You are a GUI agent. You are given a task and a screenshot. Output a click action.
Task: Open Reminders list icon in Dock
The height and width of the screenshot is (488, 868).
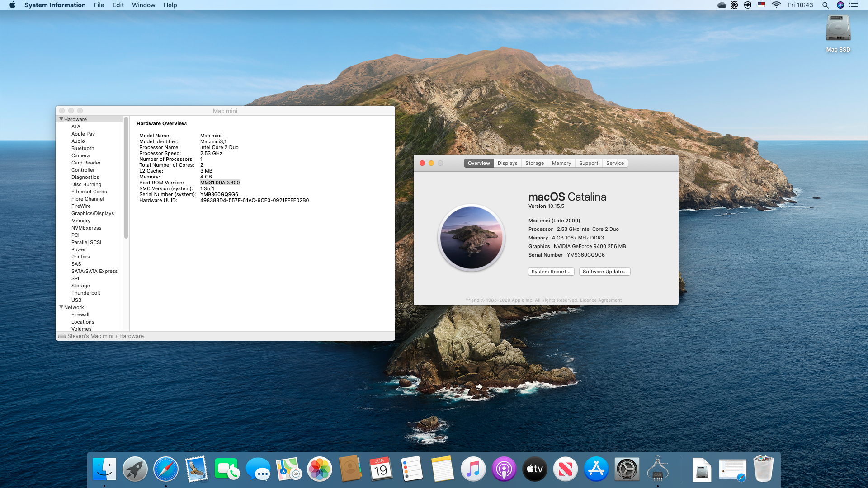[412, 469]
